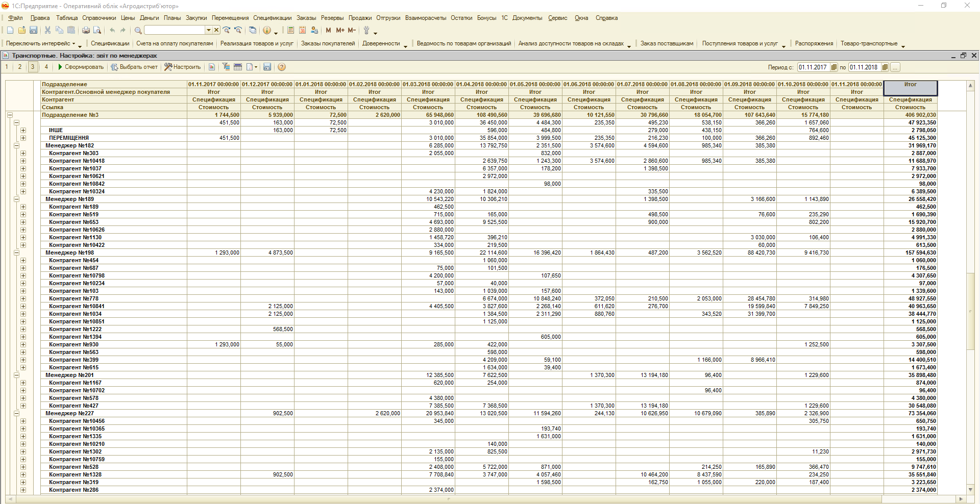
Task: Switch to report setting variant 2
Action: point(20,67)
